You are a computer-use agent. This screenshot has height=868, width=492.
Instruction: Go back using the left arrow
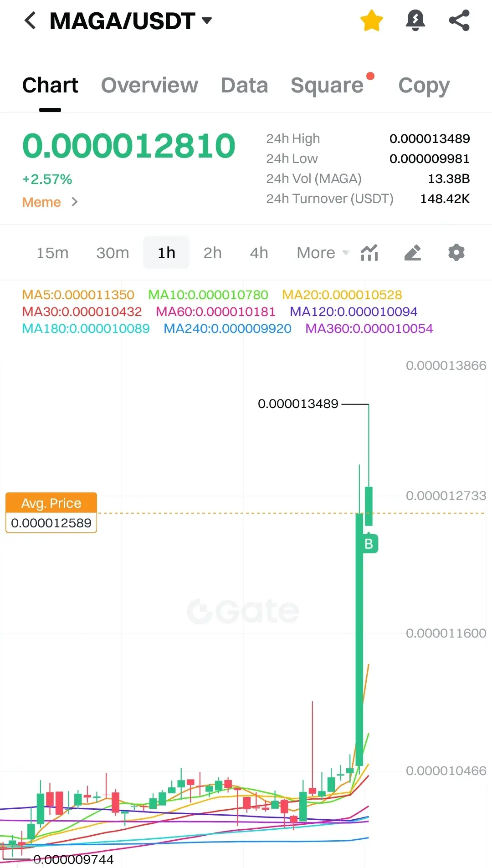(x=30, y=20)
